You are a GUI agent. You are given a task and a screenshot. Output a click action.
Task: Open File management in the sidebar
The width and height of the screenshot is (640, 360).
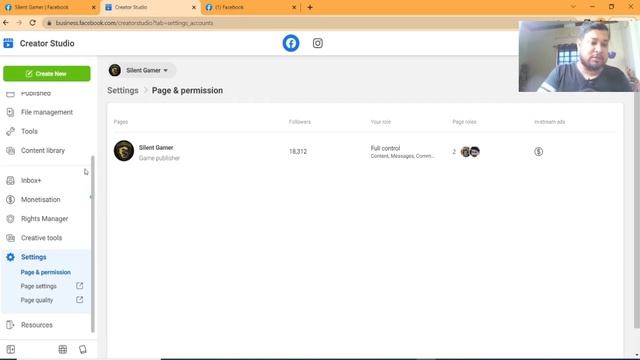(x=47, y=112)
